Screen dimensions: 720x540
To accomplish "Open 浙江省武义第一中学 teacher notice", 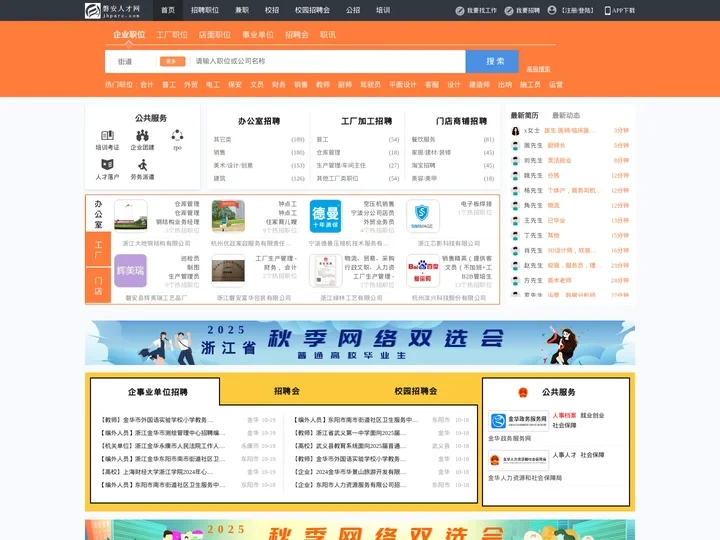I will (x=347, y=433).
